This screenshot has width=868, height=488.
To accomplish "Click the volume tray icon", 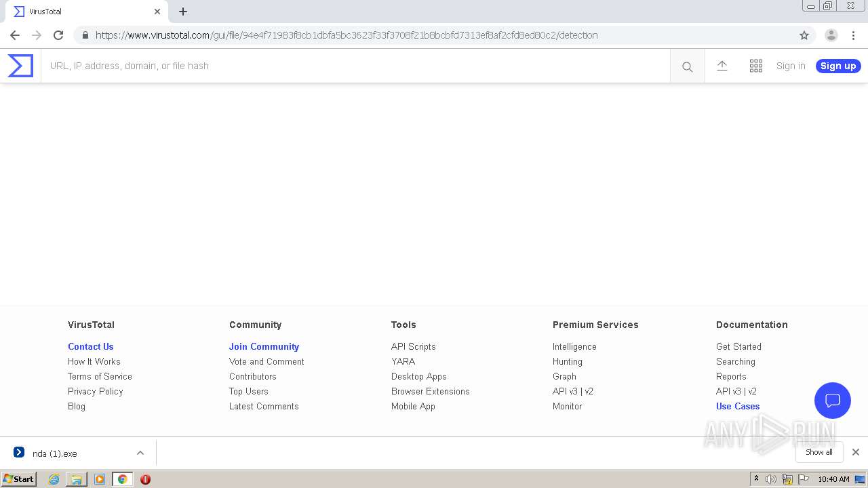I will 771,479.
